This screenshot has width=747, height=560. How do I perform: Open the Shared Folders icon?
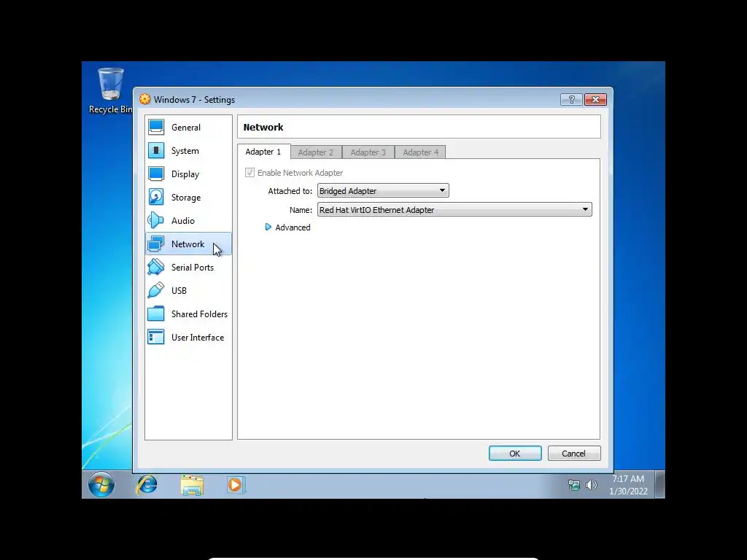[156, 314]
